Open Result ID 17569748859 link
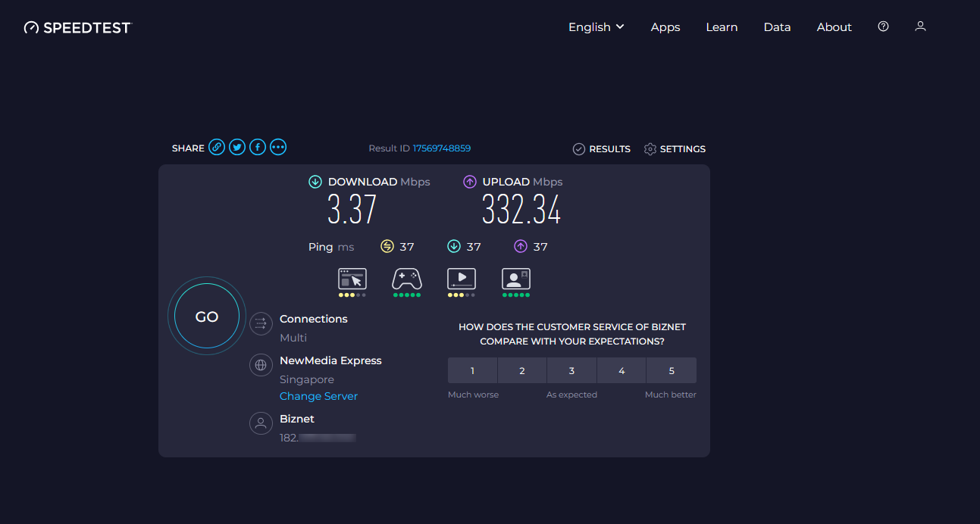The height and width of the screenshot is (524, 980). (441, 148)
